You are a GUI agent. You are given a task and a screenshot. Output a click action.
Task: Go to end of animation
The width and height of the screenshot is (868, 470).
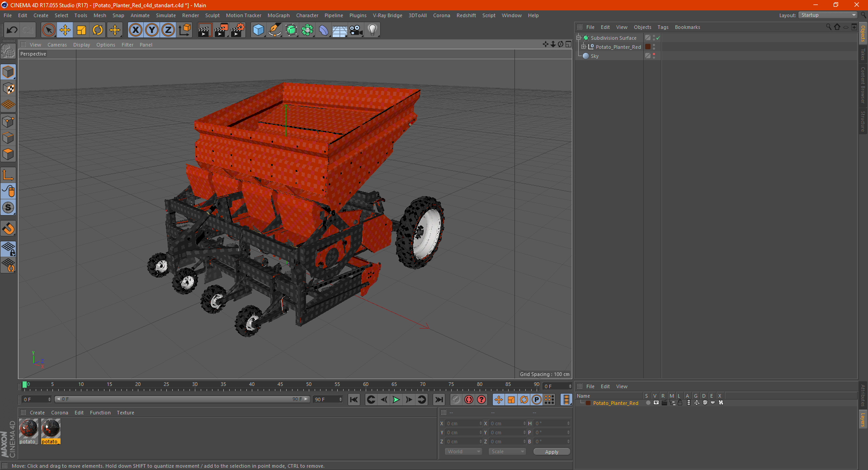[x=439, y=399]
